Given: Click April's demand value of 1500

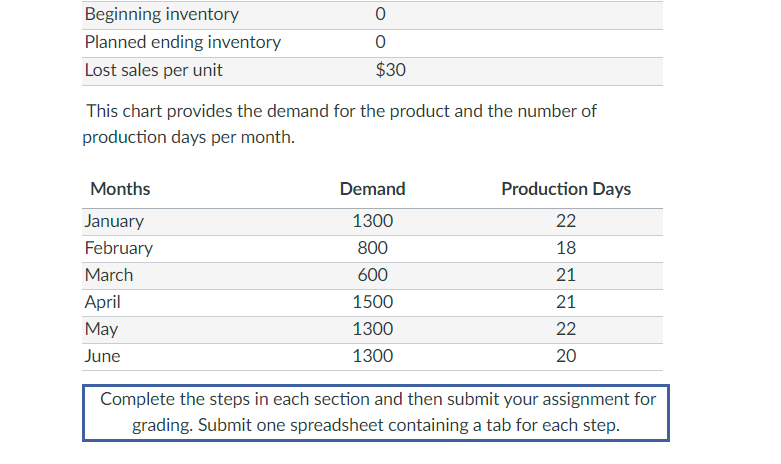Looking at the screenshot, I should [372, 302].
